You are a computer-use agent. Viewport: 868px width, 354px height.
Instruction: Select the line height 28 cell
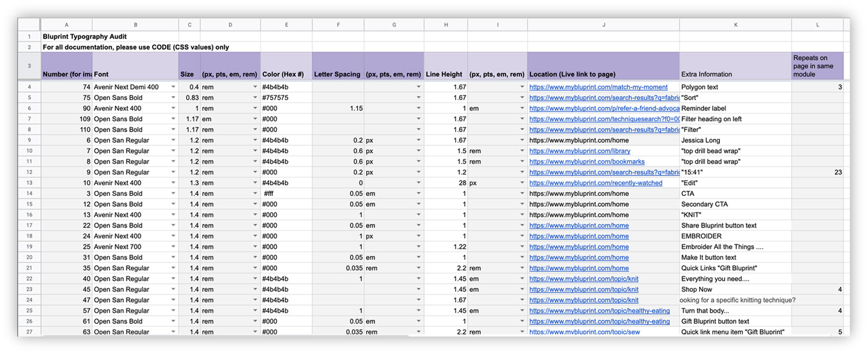pos(446,183)
